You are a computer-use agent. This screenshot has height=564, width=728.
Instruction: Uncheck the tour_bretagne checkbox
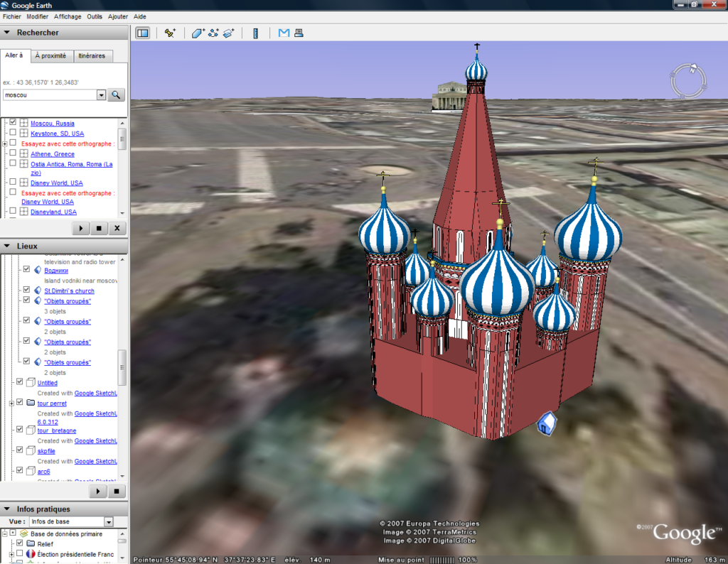click(x=19, y=430)
